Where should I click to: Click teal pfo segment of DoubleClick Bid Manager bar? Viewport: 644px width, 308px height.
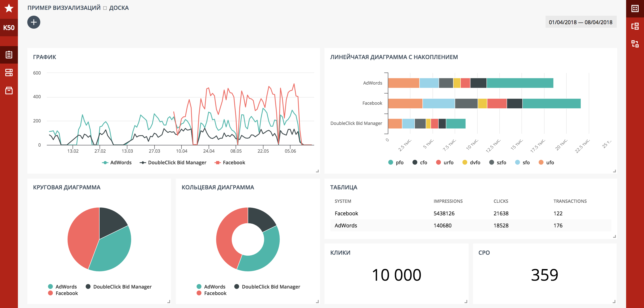click(456, 124)
